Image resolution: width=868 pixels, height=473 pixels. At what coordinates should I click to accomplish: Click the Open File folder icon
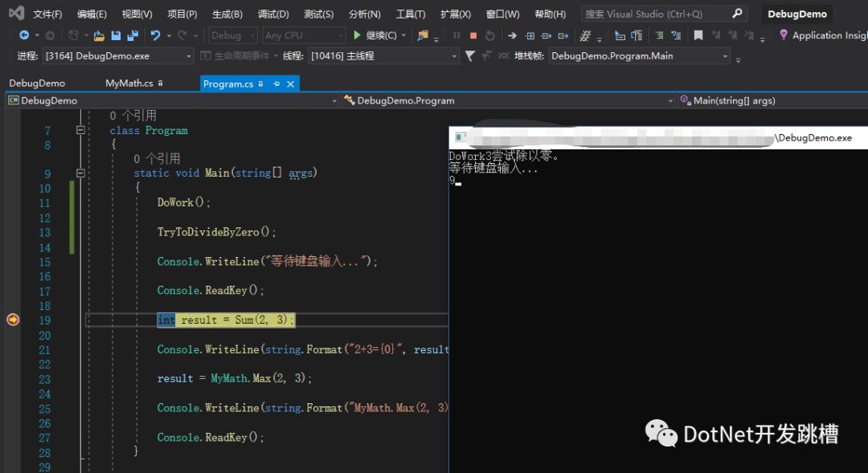[99, 36]
